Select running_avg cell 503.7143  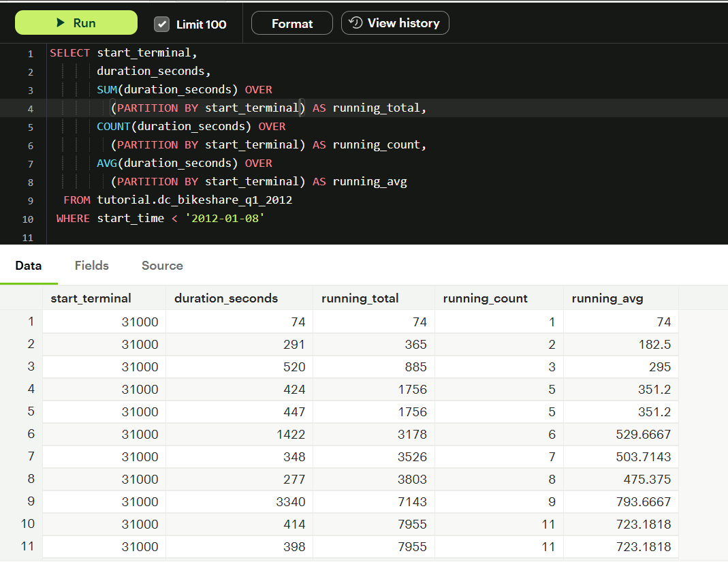[x=621, y=456]
